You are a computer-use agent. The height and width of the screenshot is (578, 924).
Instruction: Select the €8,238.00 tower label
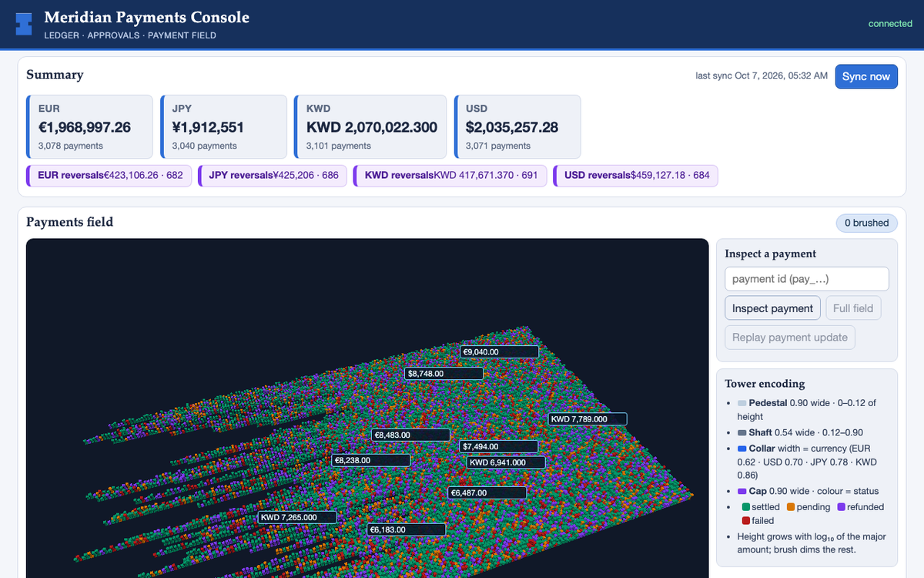click(370, 460)
